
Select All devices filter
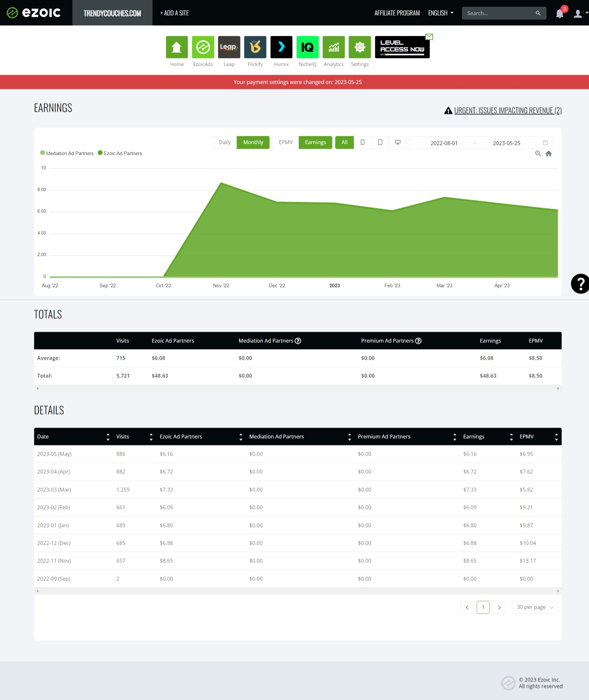pyautogui.click(x=344, y=142)
